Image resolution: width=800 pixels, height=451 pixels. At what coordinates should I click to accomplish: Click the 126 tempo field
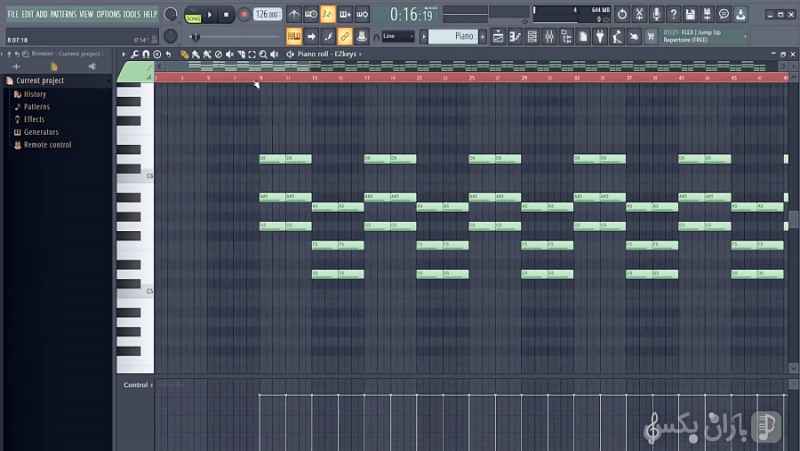pos(267,14)
